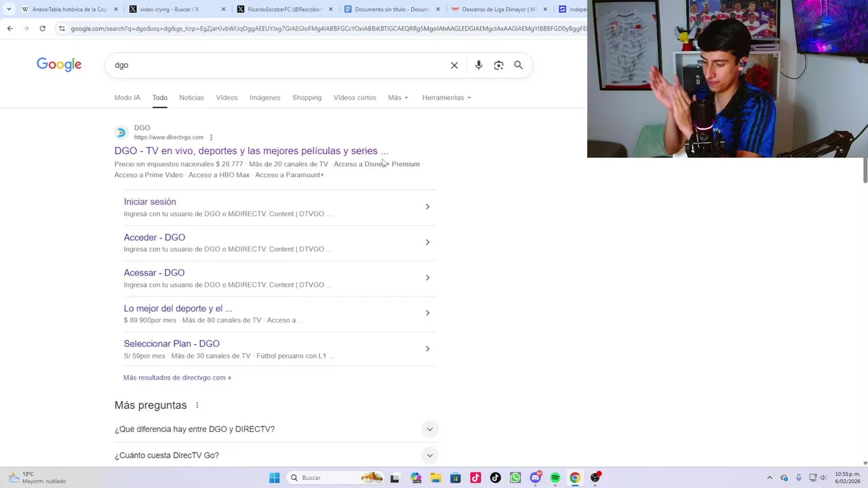Viewport: 868px width, 488px height.
Task: Close the 'video crying - Buscar / X' tab
Action: [223, 9]
